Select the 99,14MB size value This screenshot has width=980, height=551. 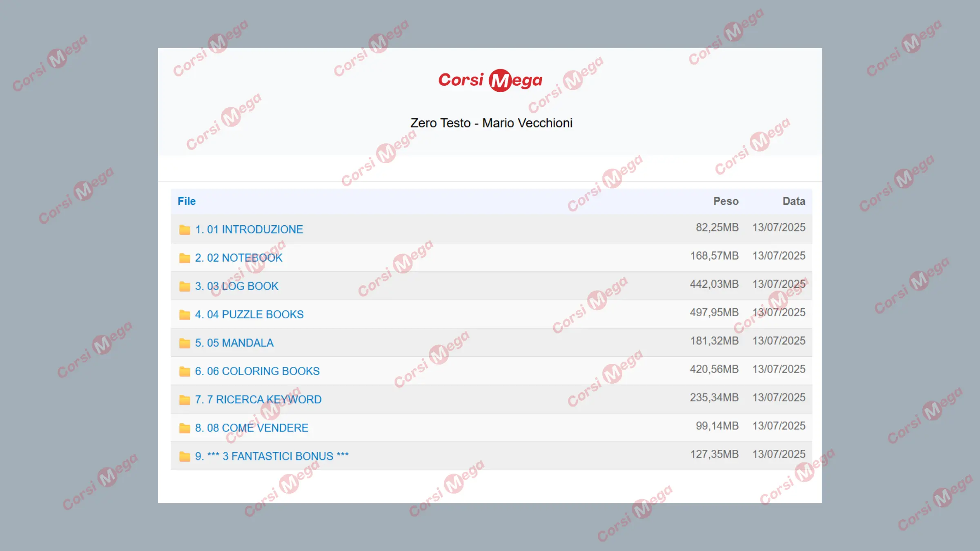click(x=717, y=426)
